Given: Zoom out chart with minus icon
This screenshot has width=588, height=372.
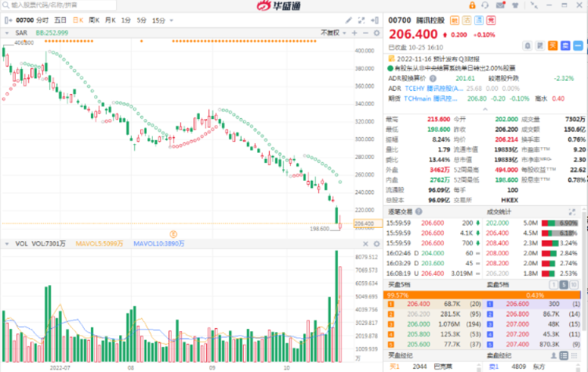Looking at the screenshot, I should (x=365, y=33).
